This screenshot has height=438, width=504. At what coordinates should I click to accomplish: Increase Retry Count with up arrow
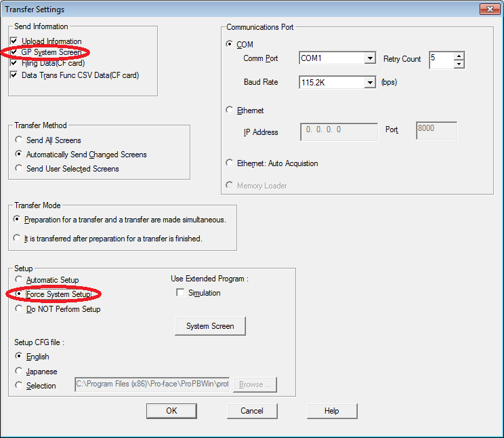click(x=459, y=56)
